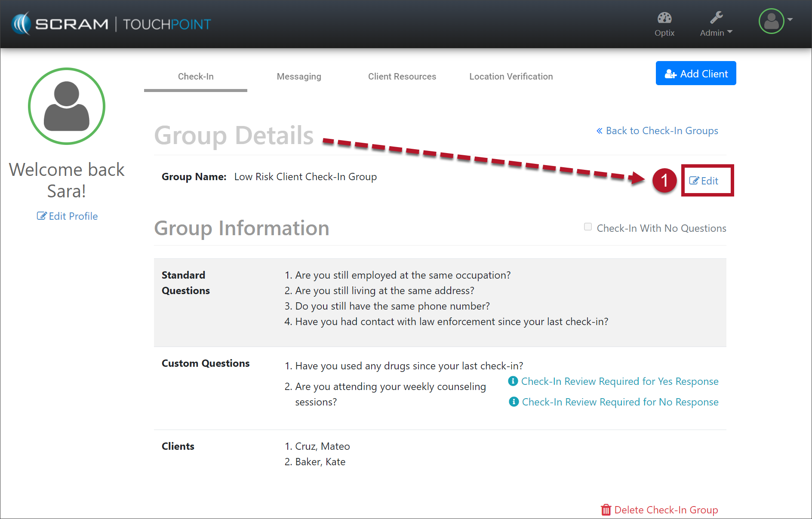Expand the Admin dropdown arrow
Screen dimensions: 812x519
pos(730,32)
